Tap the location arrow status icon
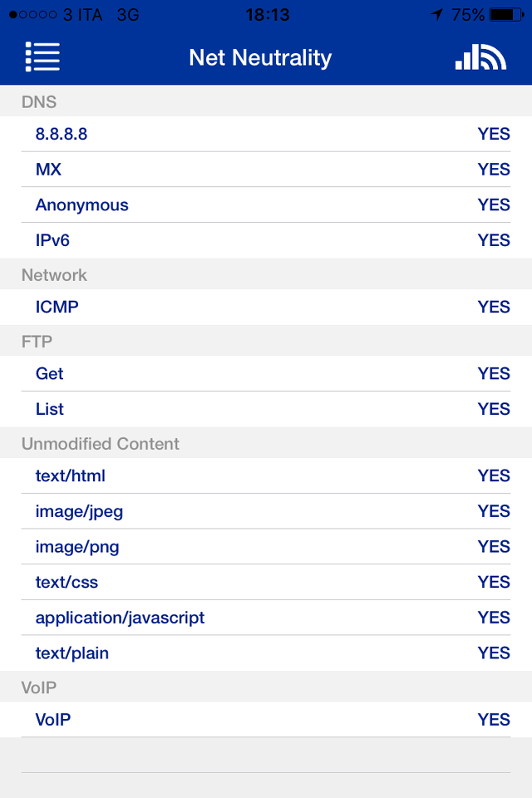532x798 pixels. click(x=436, y=15)
